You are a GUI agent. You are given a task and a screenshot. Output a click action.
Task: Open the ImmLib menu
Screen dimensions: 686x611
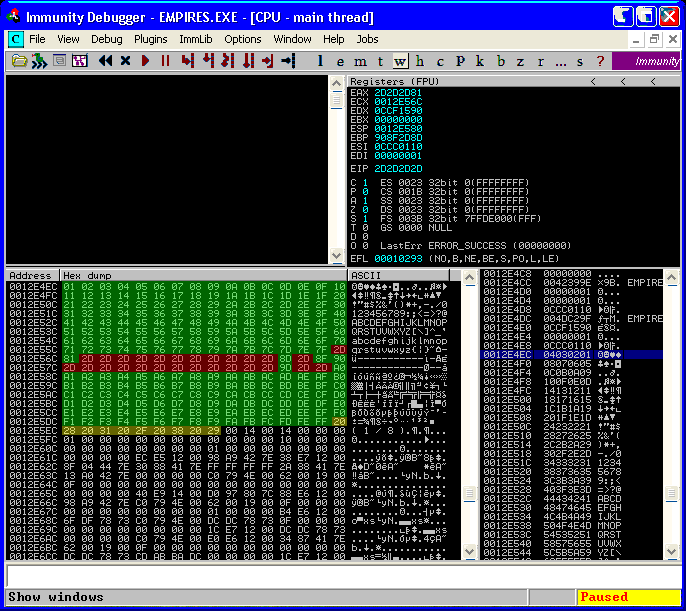(x=196, y=39)
